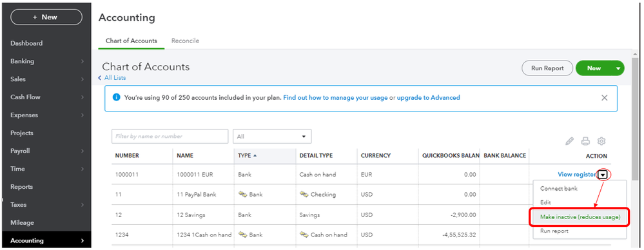Dismiss the account usage banner
Image resolution: width=644 pixels, height=250 pixels.
coord(604,98)
